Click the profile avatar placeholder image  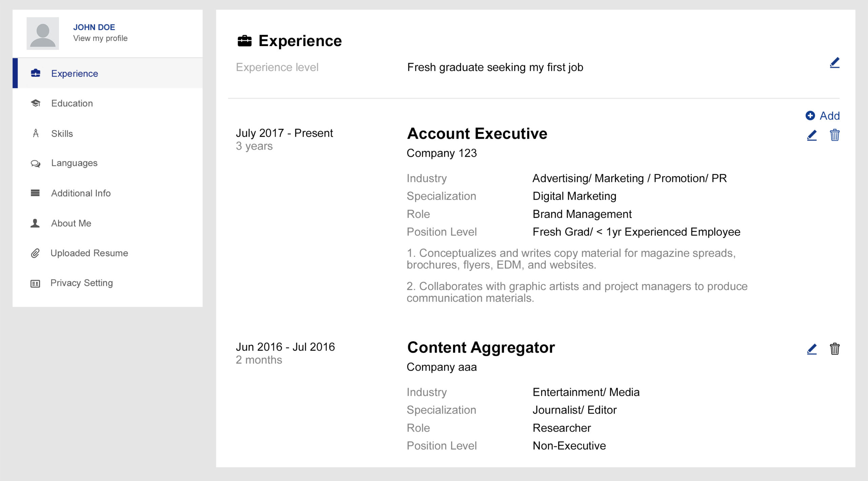click(x=43, y=35)
